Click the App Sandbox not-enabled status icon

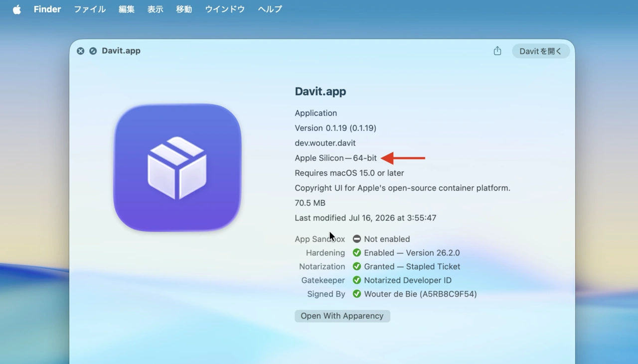point(357,239)
